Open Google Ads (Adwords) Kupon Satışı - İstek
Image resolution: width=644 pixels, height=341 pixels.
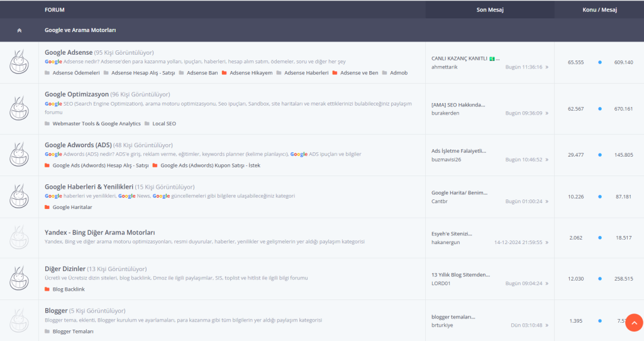[210, 165]
